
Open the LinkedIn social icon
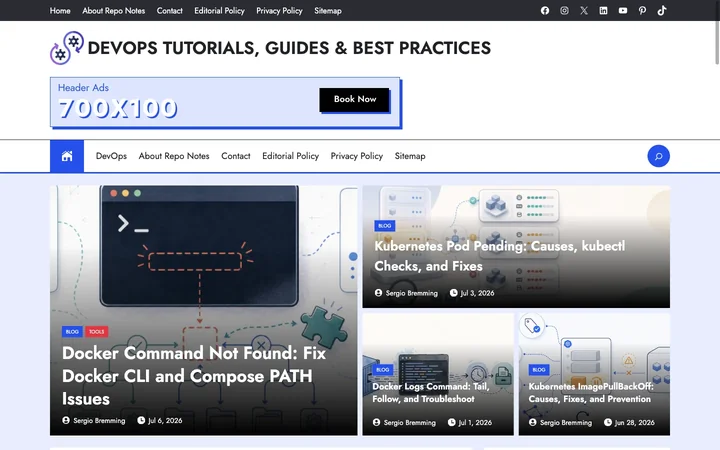pyautogui.click(x=603, y=11)
